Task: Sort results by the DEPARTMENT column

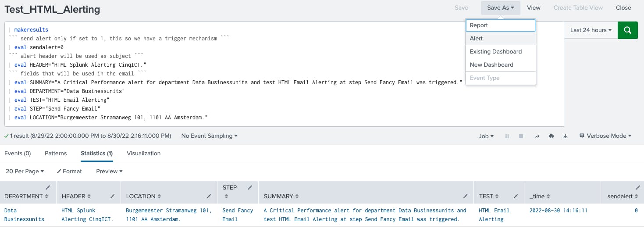Action: coord(26,196)
